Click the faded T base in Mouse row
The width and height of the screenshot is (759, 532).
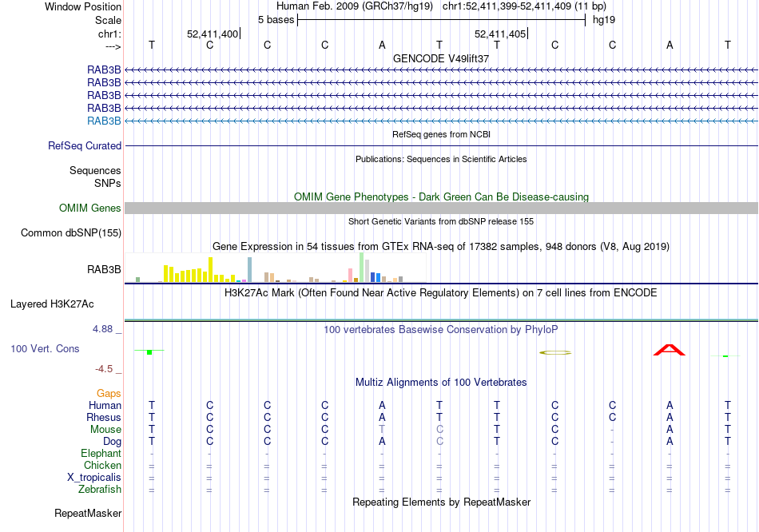click(382, 430)
